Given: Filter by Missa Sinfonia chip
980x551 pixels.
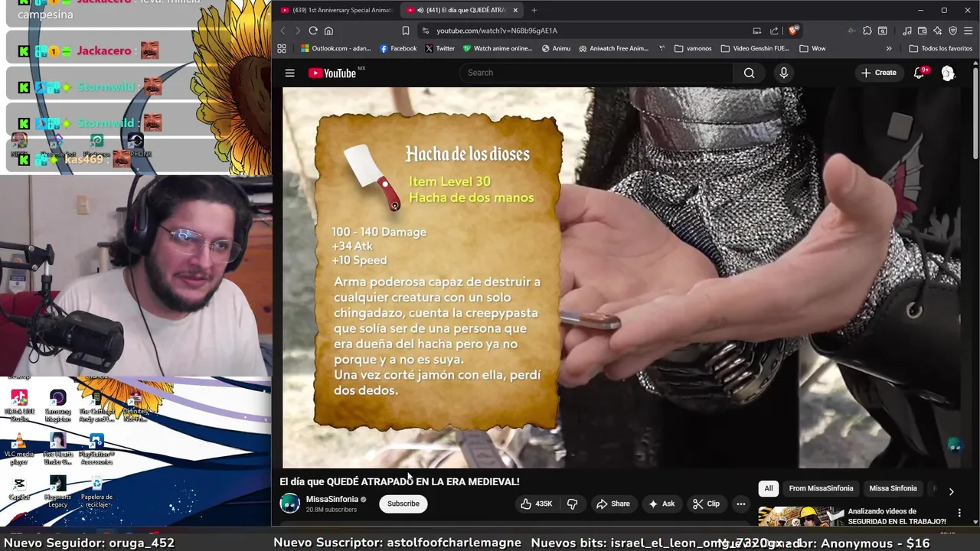Looking at the screenshot, I should pyautogui.click(x=893, y=488).
